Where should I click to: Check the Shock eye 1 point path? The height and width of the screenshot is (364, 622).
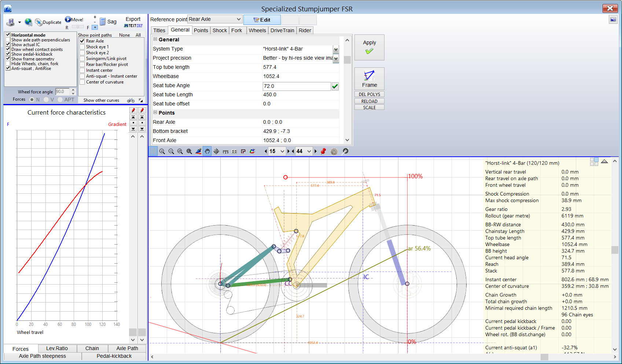click(82, 47)
